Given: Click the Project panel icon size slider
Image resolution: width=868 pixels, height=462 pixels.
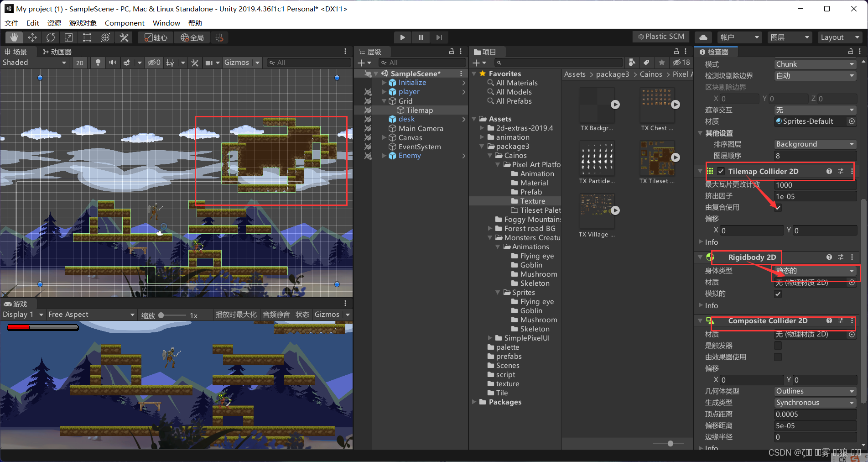Looking at the screenshot, I should point(670,443).
